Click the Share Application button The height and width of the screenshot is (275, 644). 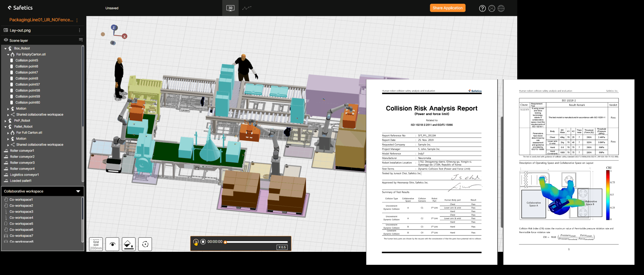447,8
